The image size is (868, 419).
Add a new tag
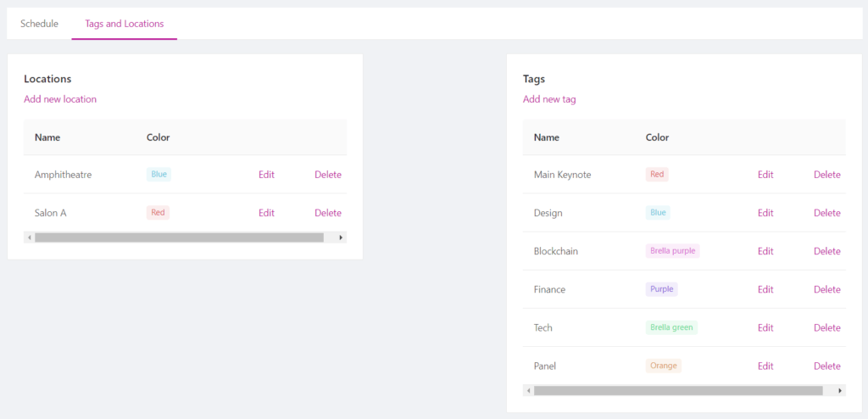click(x=549, y=99)
